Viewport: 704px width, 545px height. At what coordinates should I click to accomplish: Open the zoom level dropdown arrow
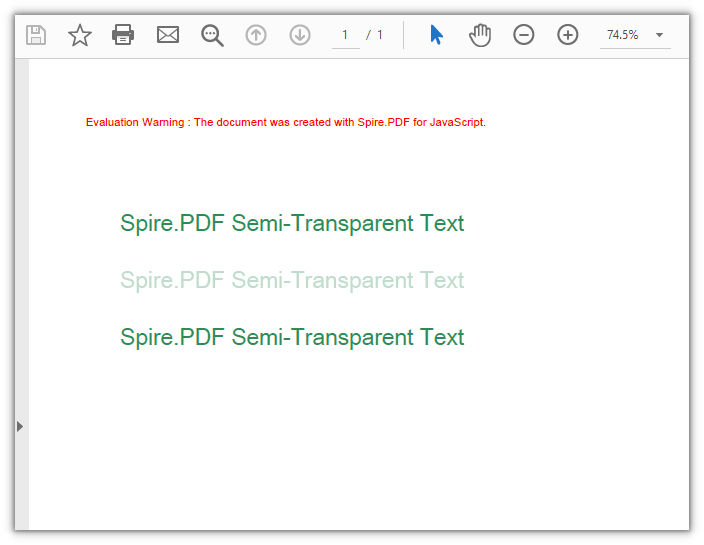[x=659, y=35]
